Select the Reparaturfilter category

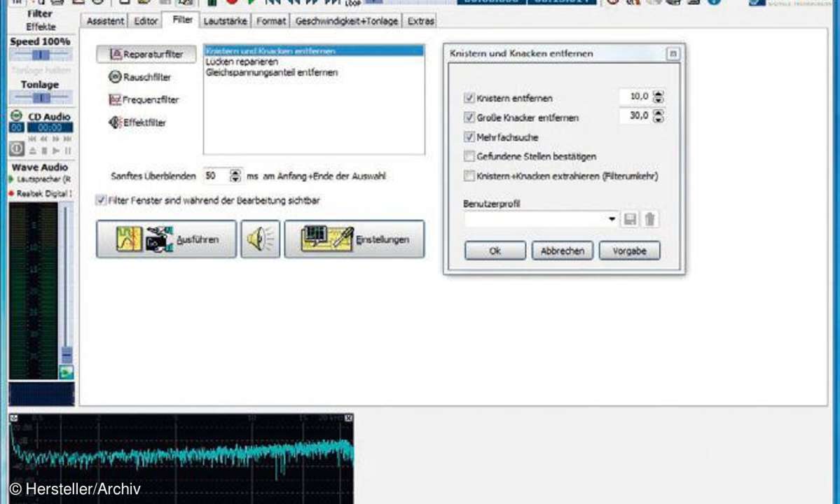(146, 54)
